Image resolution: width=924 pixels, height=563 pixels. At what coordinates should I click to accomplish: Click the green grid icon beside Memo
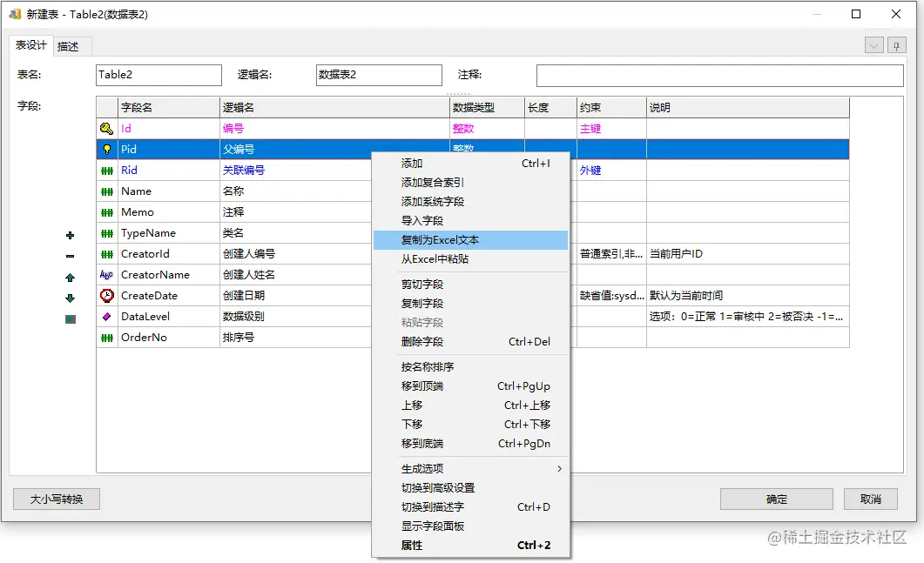pyautogui.click(x=106, y=212)
